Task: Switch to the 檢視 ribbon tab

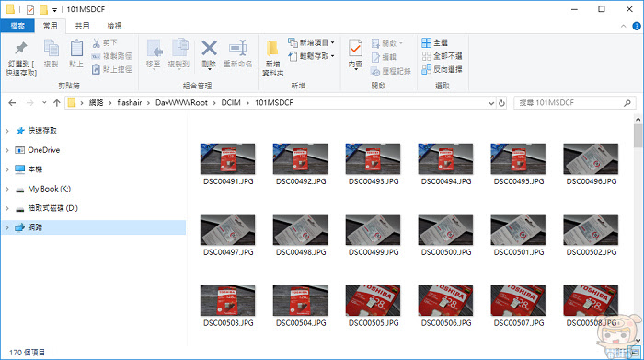Action: click(114, 26)
